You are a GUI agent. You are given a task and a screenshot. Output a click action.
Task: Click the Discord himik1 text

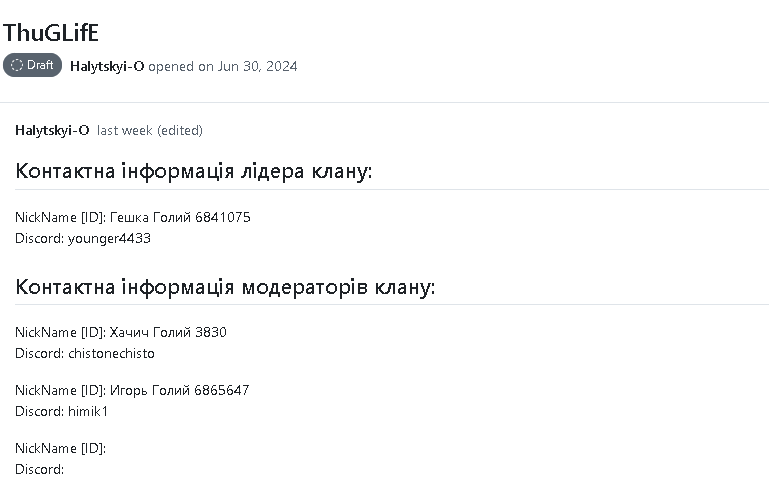point(61,411)
